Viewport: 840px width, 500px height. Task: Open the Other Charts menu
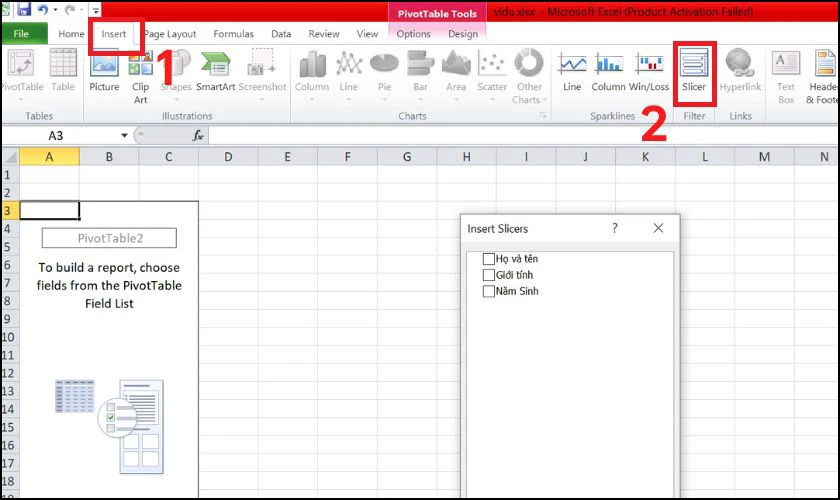pos(529,77)
